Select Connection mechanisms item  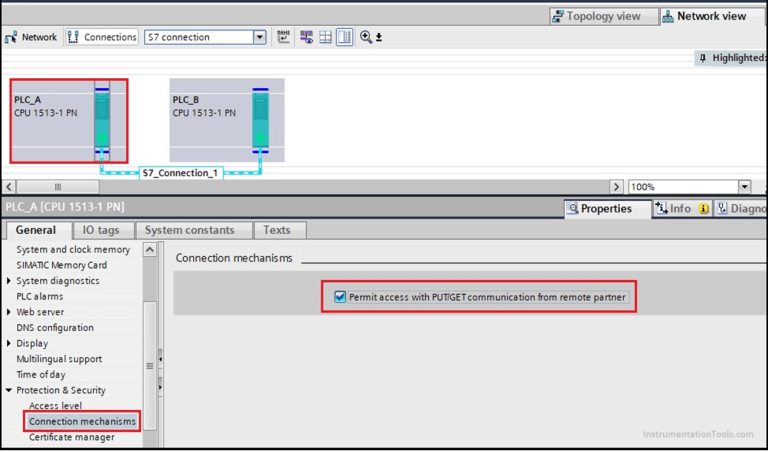coord(82,422)
